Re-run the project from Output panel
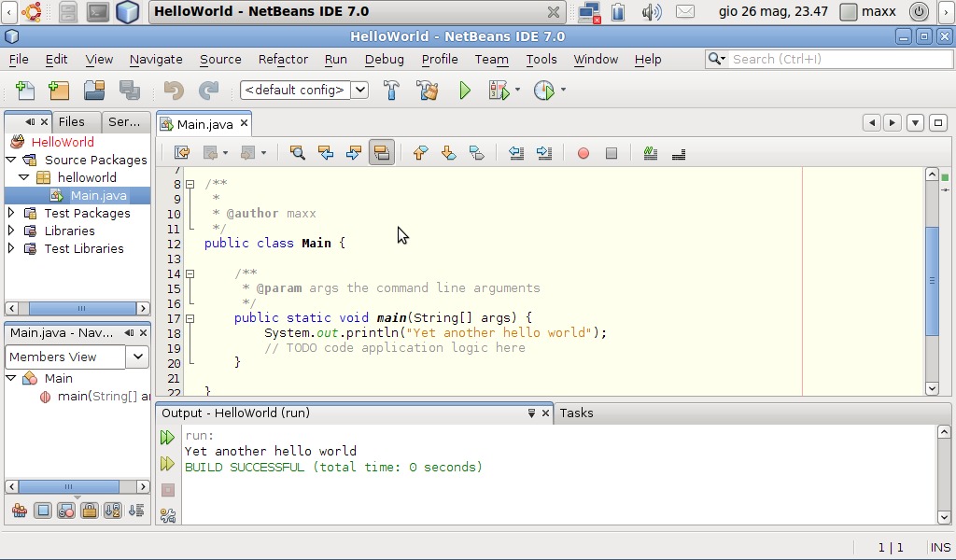 coord(167,437)
